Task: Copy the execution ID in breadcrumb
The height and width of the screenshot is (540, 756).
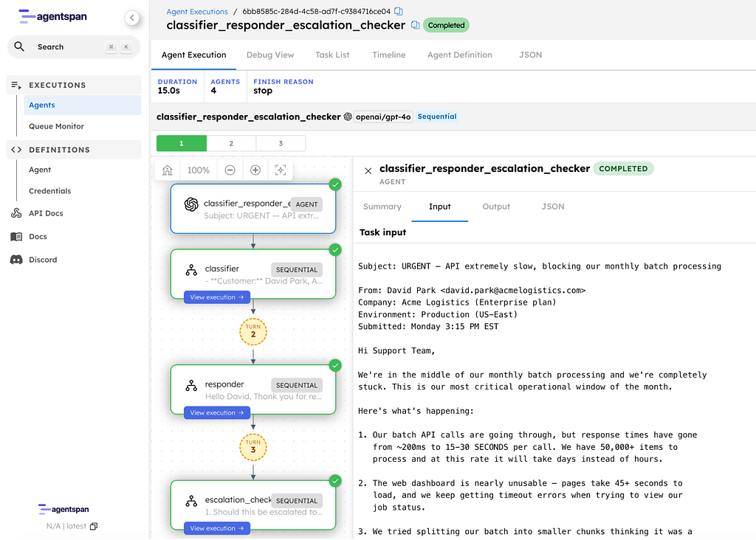Action: coord(399,11)
